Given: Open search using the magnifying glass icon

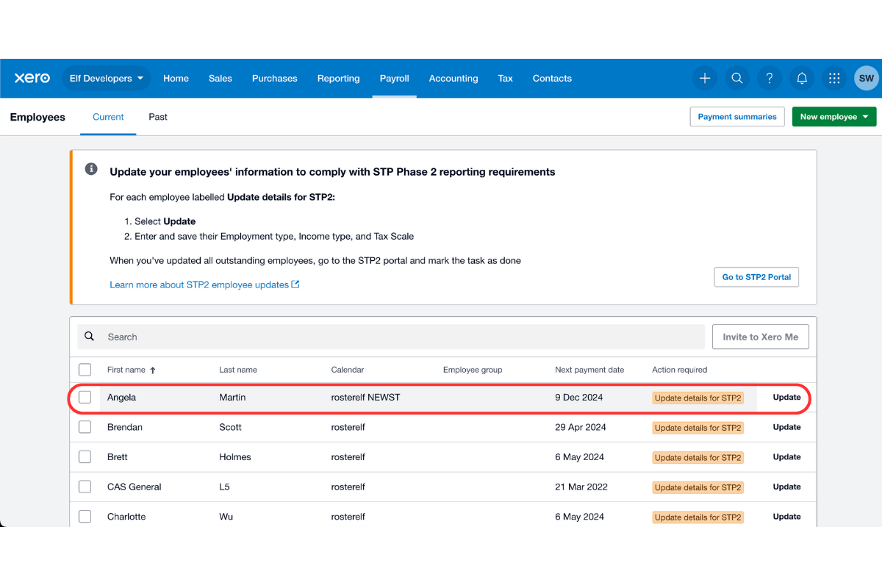Looking at the screenshot, I should [737, 78].
